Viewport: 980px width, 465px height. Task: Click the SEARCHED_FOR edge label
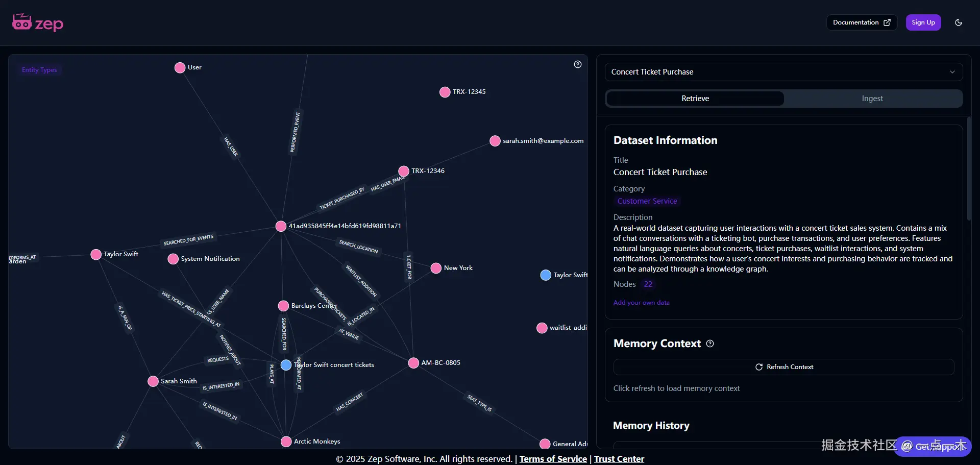pyautogui.click(x=284, y=334)
